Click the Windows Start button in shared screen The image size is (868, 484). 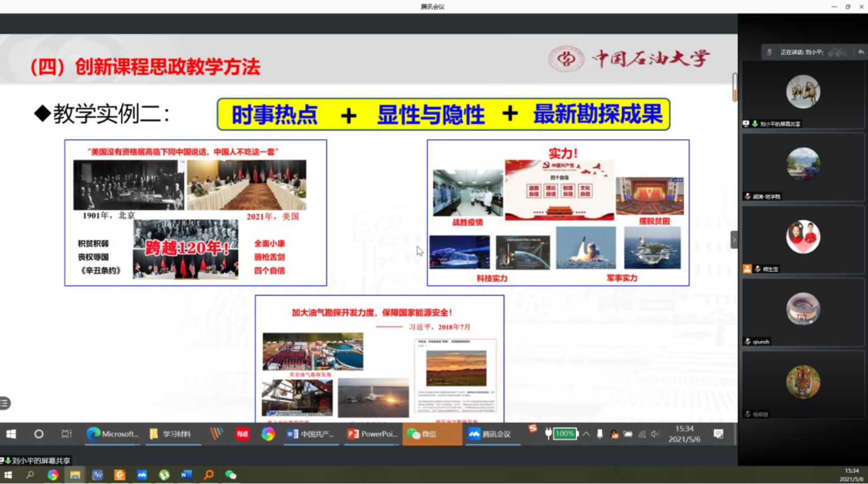tap(11, 434)
